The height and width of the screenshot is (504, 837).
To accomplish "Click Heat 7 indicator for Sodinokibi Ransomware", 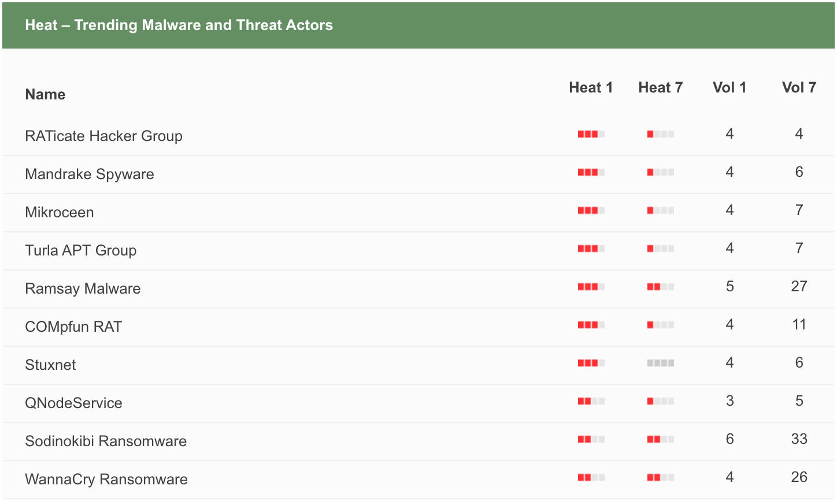I will point(661,439).
